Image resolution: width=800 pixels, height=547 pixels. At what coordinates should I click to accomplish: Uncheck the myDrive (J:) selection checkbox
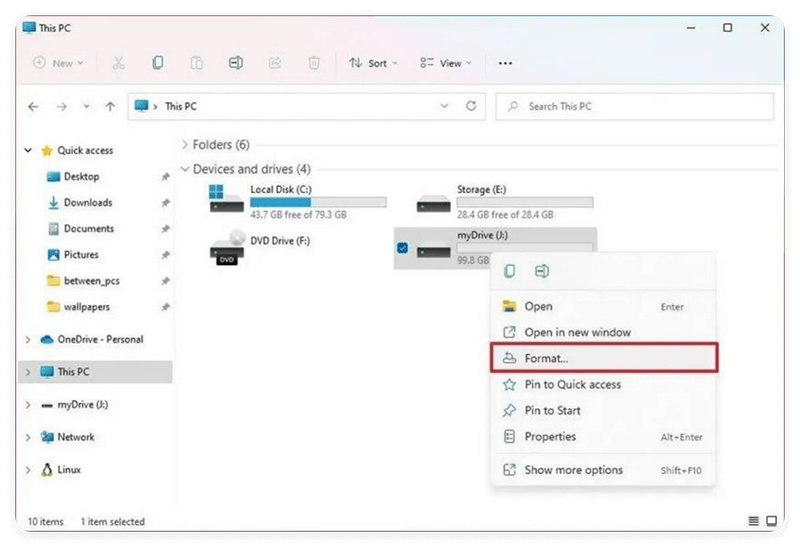pos(403,248)
